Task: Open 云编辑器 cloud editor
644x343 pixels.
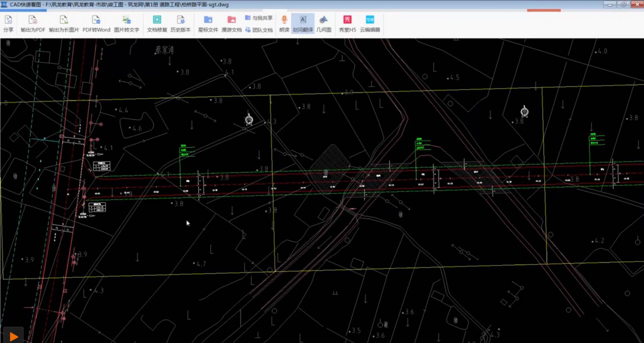Action: [x=370, y=24]
